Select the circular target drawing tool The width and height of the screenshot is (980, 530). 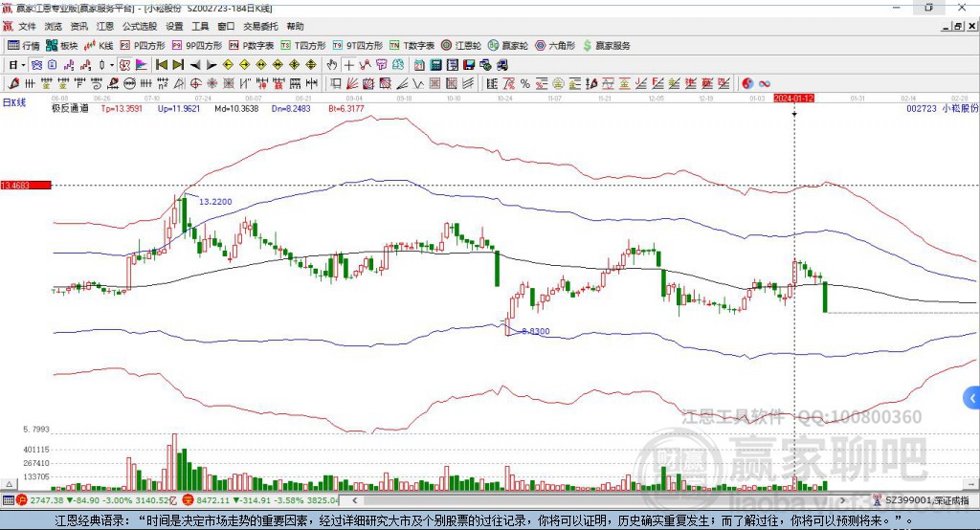[x=195, y=84]
